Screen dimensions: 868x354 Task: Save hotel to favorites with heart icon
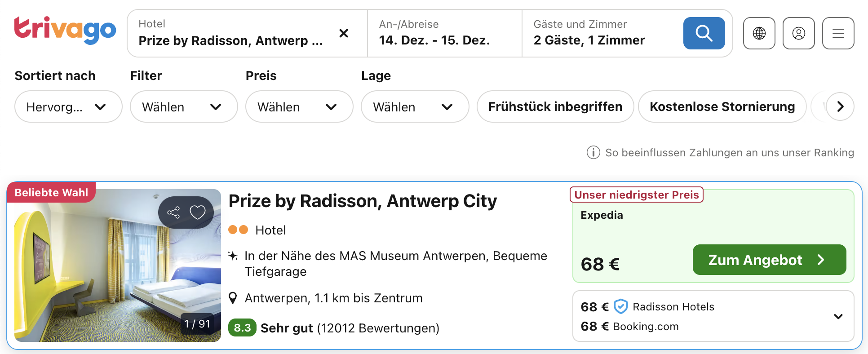[198, 212]
